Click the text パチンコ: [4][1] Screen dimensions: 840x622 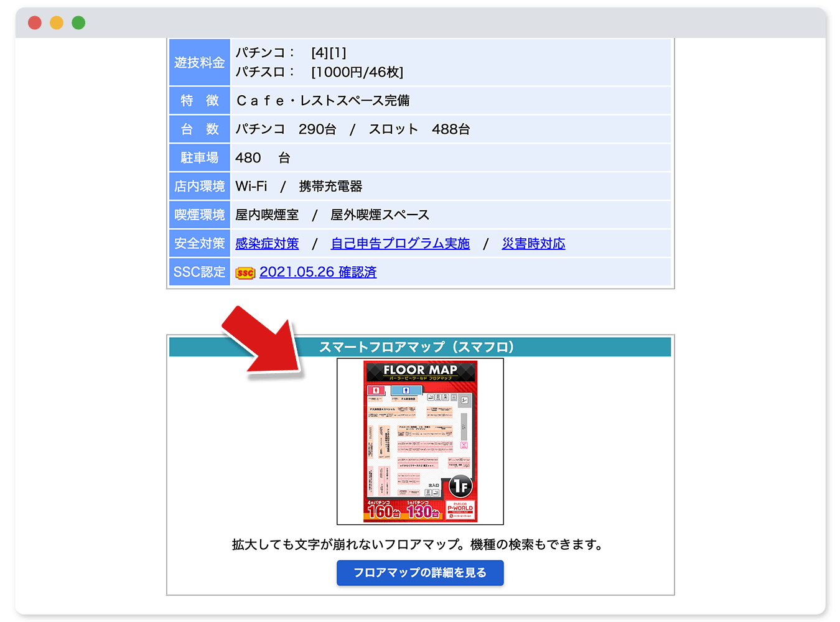coord(291,53)
